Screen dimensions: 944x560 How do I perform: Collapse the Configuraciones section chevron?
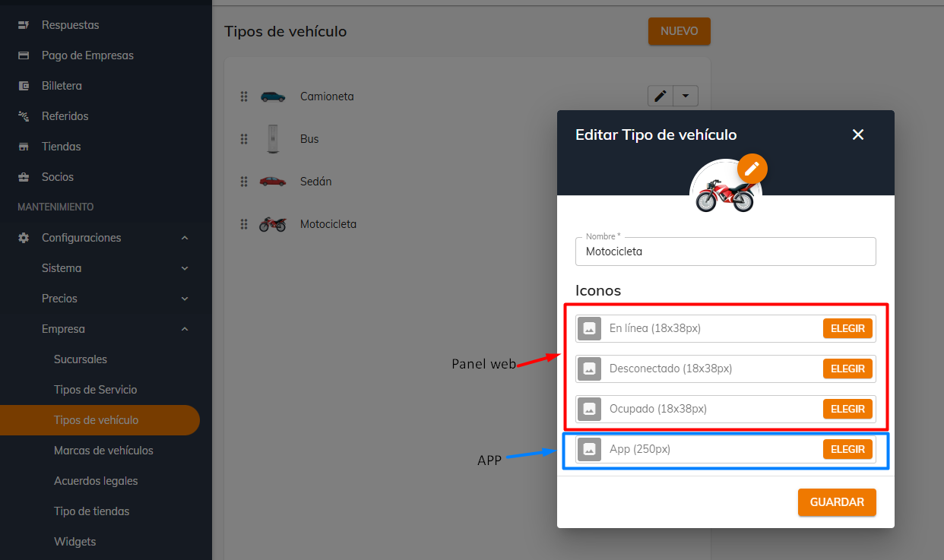185,238
